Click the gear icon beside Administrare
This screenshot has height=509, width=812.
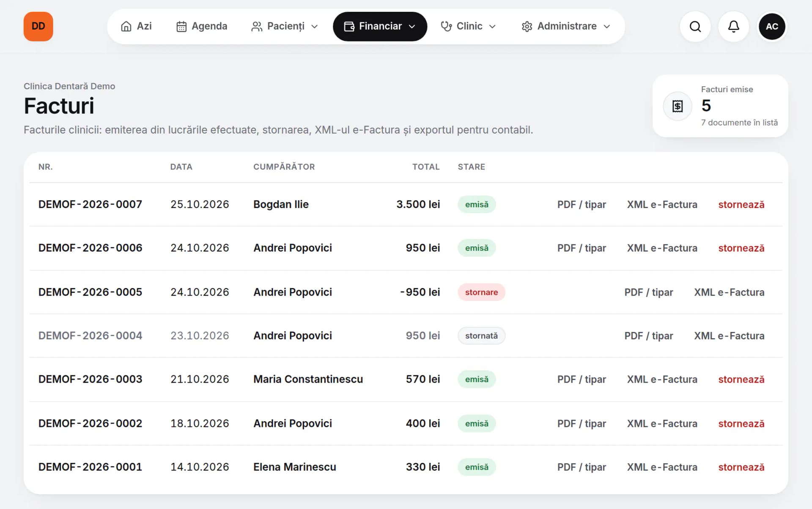[x=527, y=27]
